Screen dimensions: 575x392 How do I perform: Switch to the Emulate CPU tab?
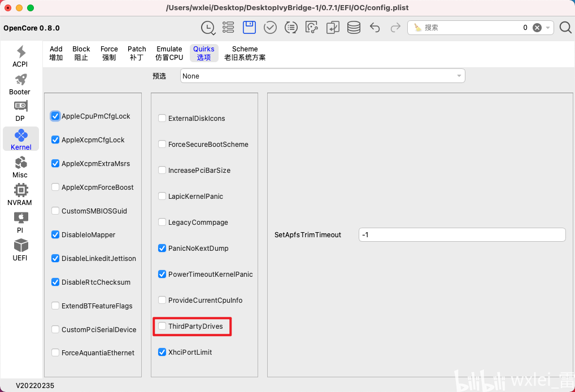click(169, 53)
